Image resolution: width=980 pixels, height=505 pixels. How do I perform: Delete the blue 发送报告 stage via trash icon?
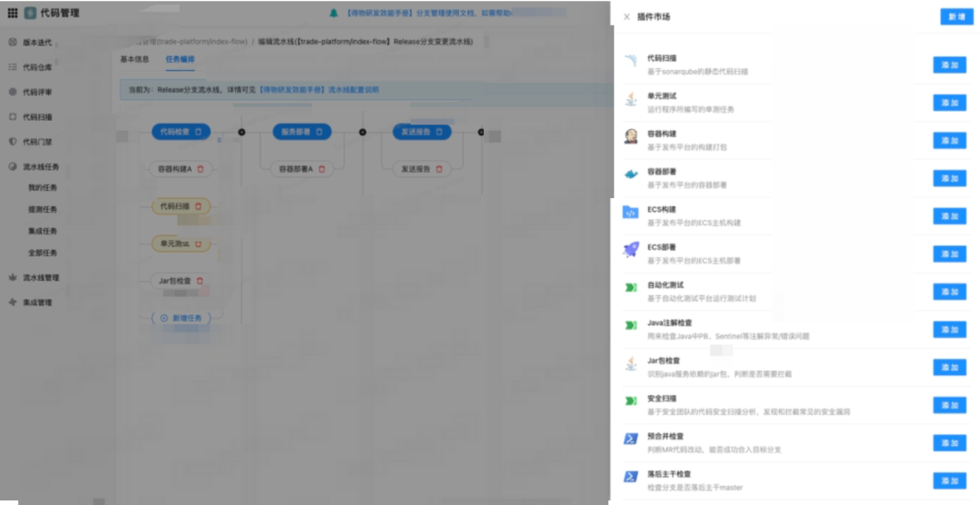(x=439, y=132)
